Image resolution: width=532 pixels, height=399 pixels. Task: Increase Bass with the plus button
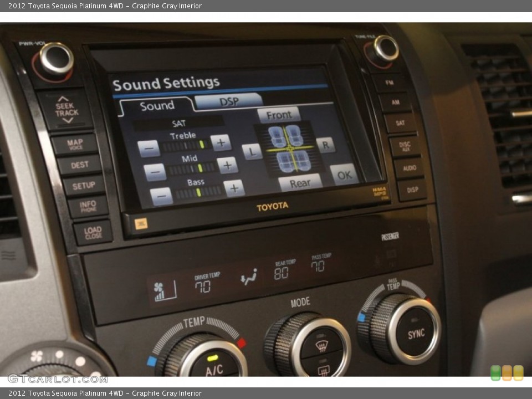coord(234,188)
